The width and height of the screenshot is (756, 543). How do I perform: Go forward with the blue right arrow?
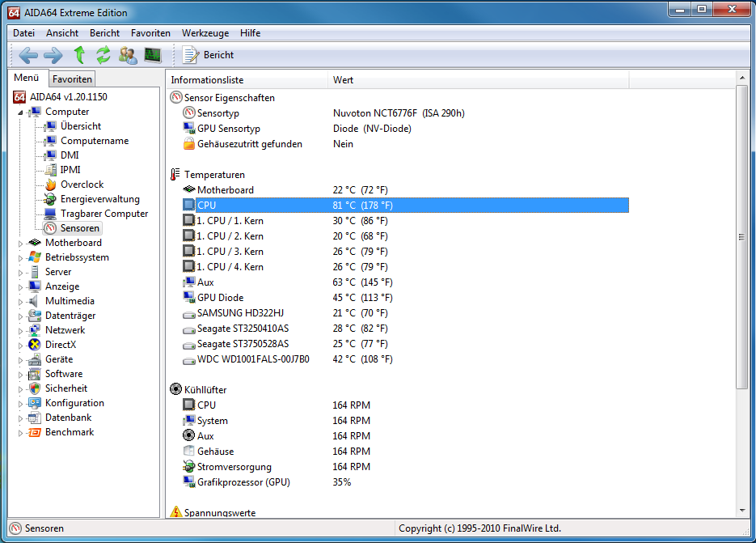tap(53, 55)
